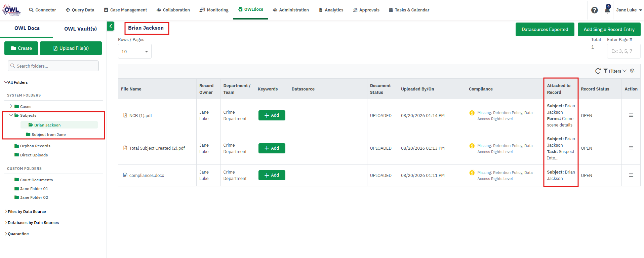The width and height of the screenshot is (644, 258).
Task: Click the Jane Folder 02 folder icon
Action: click(17, 197)
